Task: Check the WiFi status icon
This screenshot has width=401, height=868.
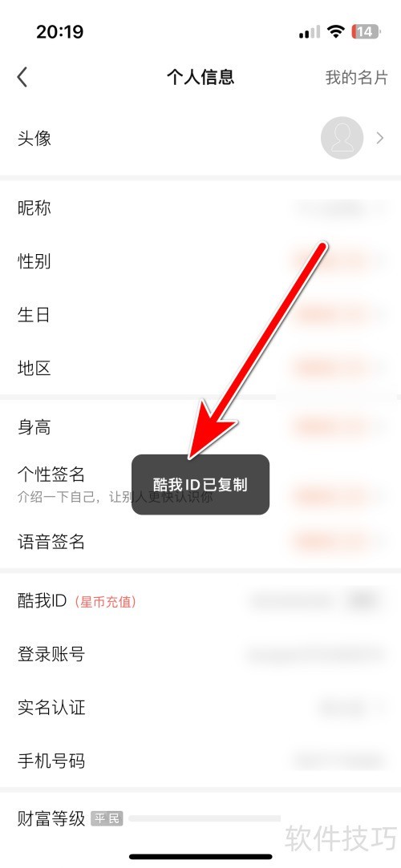Action: [336, 31]
